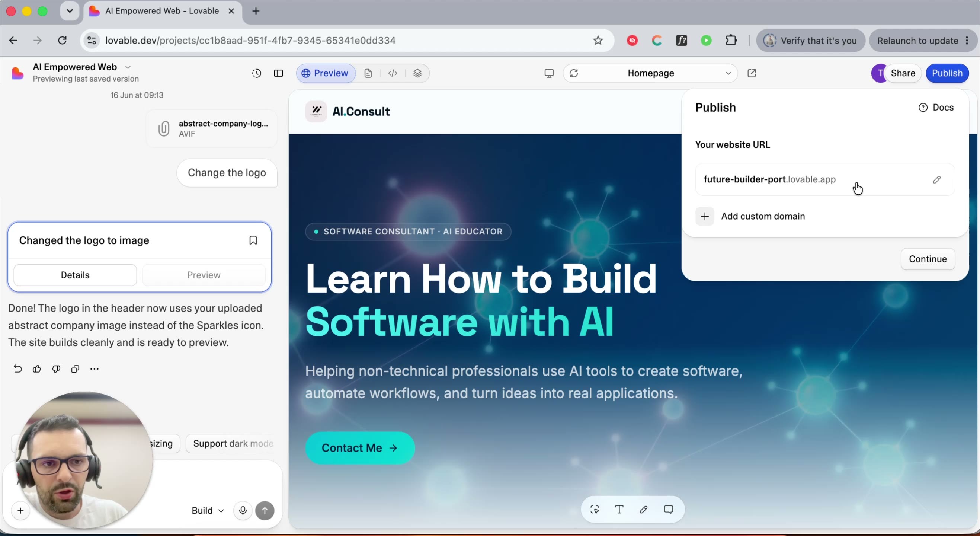This screenshot has width=980, height=536.
Task: View site information icon in the address bar
Action: click(x=92, y=40)
